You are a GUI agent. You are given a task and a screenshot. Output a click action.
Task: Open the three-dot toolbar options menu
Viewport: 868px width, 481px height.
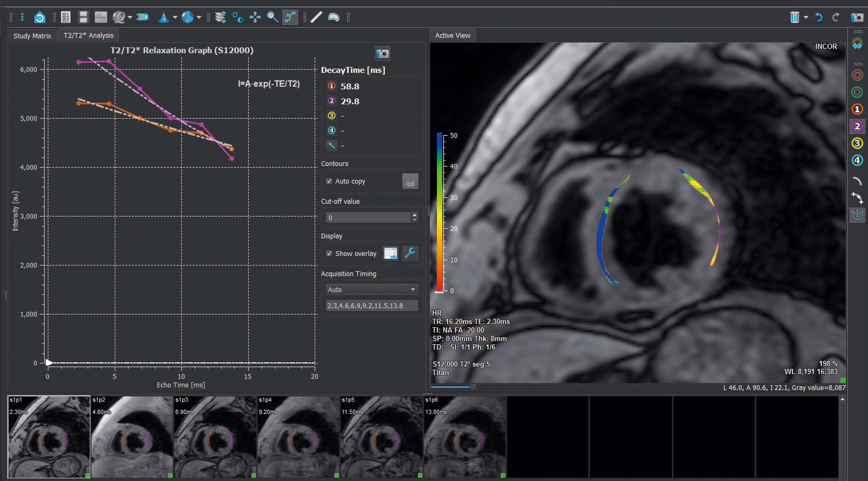tap(22, 17)
